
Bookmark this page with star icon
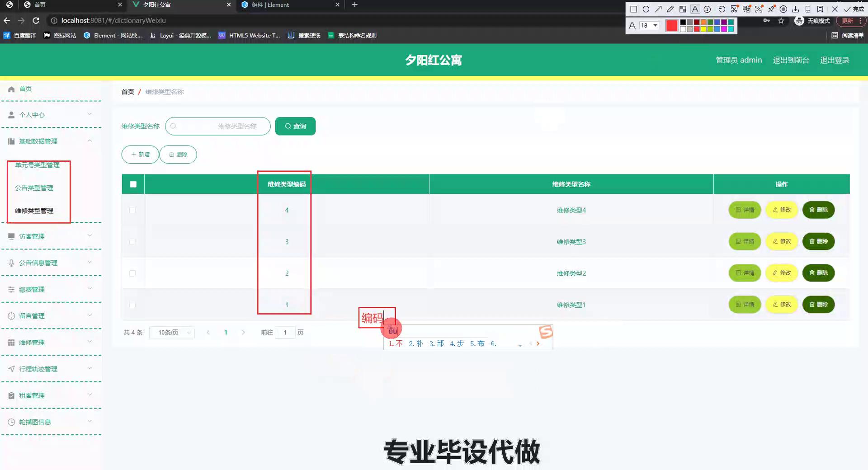pos(781,21)
